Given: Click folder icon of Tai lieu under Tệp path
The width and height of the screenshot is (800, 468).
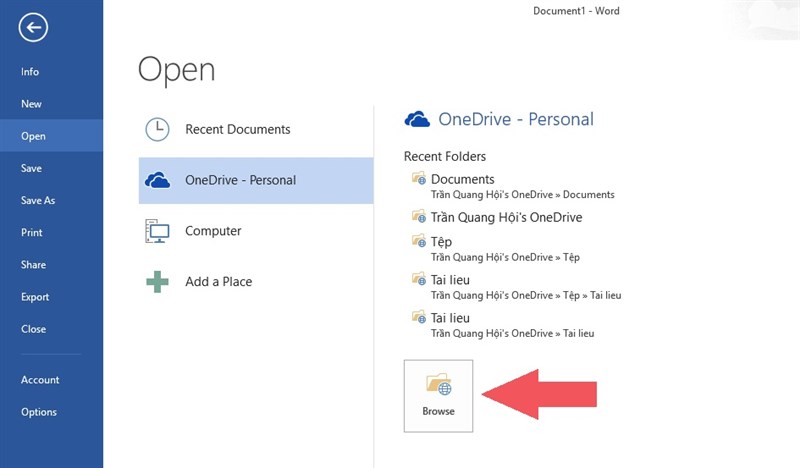Looking at the screenshot, I should click(x=419, y=279).
